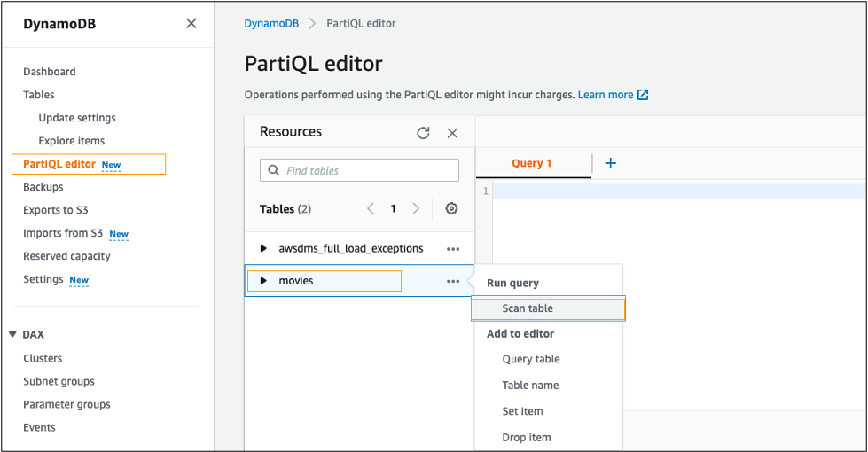Open external Learn more link icon
This screenshot has width=868, height=452.
643,95
